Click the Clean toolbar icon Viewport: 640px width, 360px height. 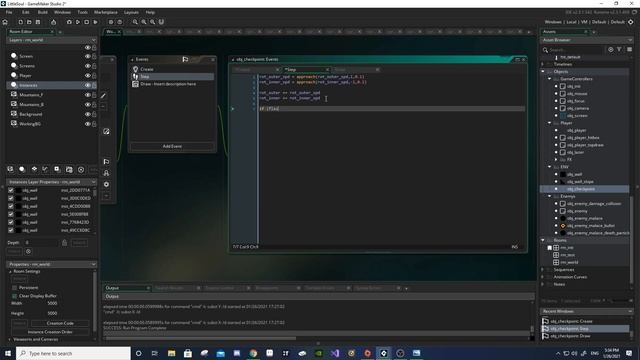(96, 22)
